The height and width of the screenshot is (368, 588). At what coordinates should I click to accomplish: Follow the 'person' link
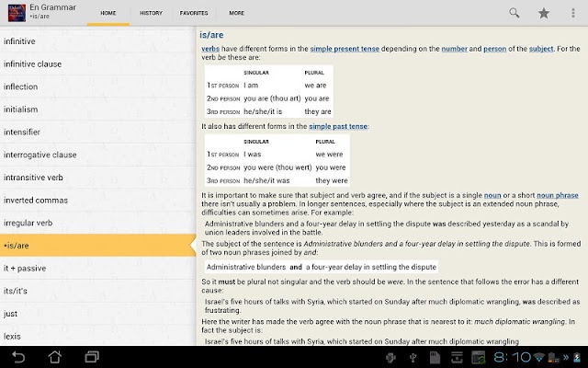(494, 49)
